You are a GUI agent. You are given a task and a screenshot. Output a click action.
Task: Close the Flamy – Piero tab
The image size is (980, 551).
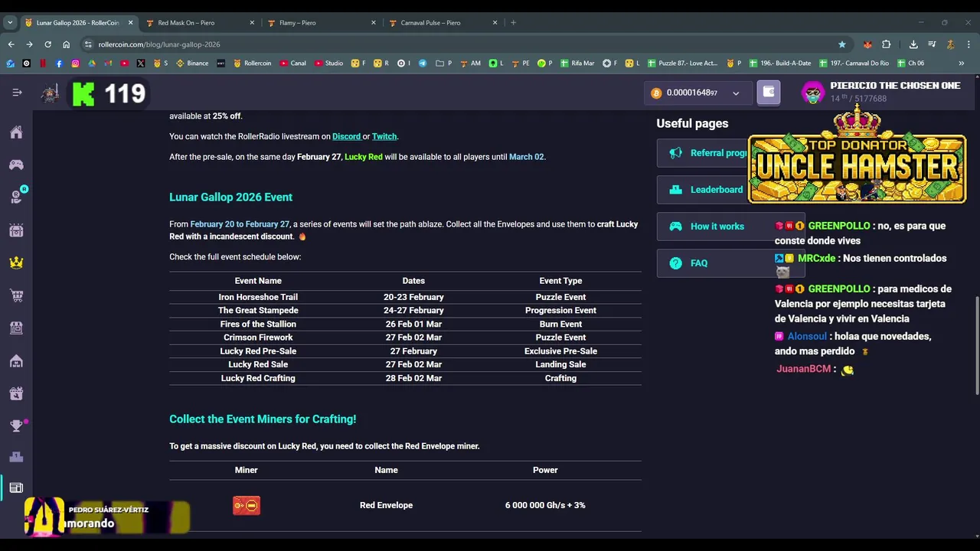click(x=374, y=23)
